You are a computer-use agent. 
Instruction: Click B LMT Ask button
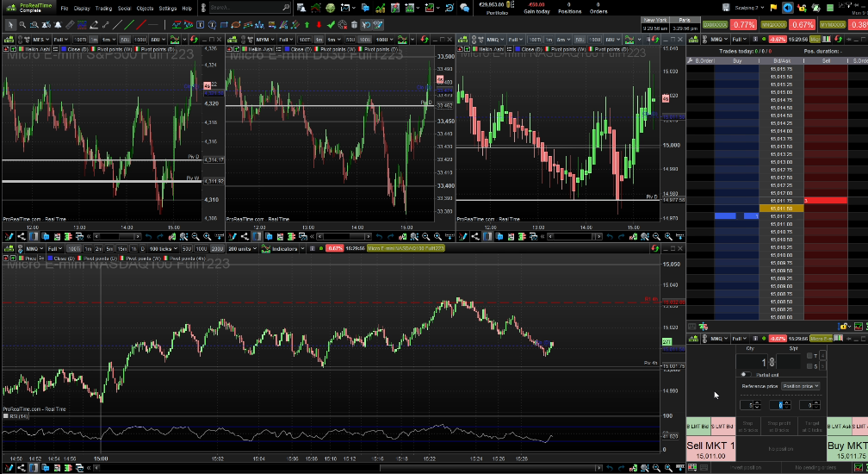[840, 426]
